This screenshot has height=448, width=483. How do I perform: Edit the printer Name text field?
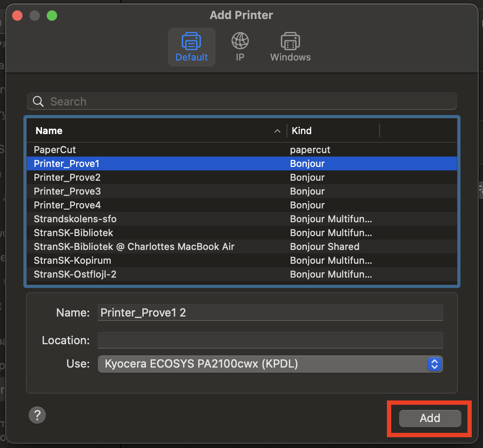[x=270, y=313]
